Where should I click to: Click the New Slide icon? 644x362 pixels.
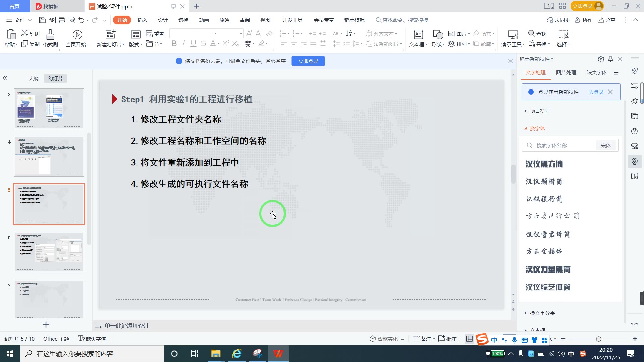(110, 35)
